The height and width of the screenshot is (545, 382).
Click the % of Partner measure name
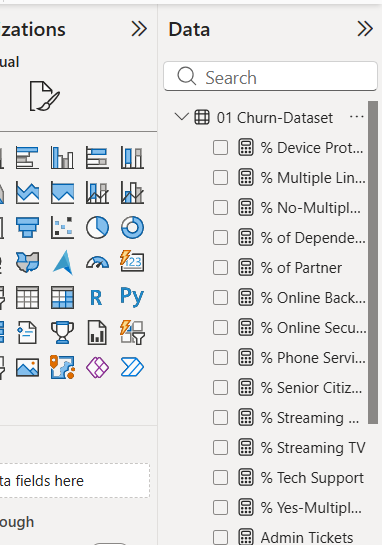(301, 268)
